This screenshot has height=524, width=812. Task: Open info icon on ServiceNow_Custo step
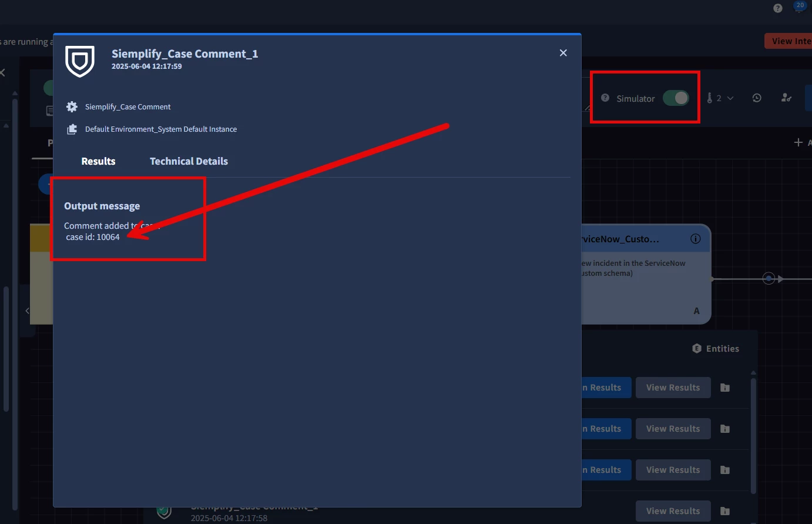tap(696, 239)
